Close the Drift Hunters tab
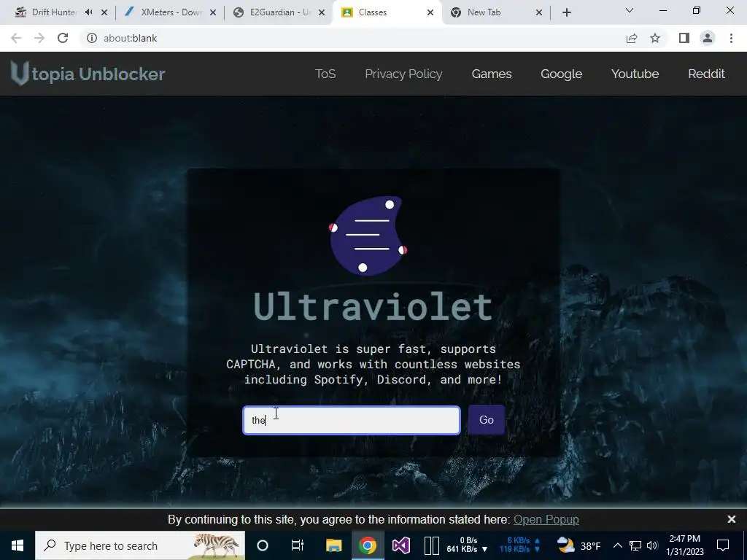The image size is (747, 560). click(104, 12)
